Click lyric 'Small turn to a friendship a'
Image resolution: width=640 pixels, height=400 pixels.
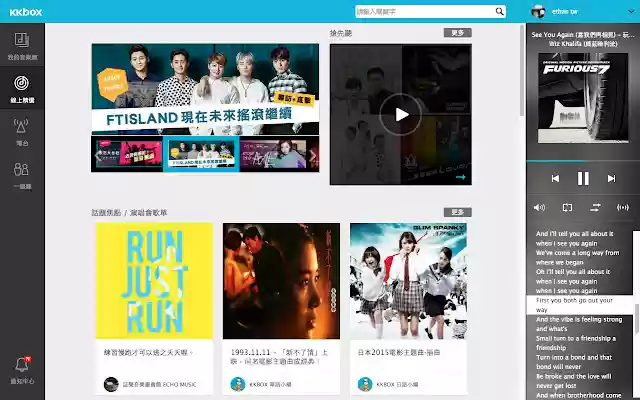[x=576, y=338]
